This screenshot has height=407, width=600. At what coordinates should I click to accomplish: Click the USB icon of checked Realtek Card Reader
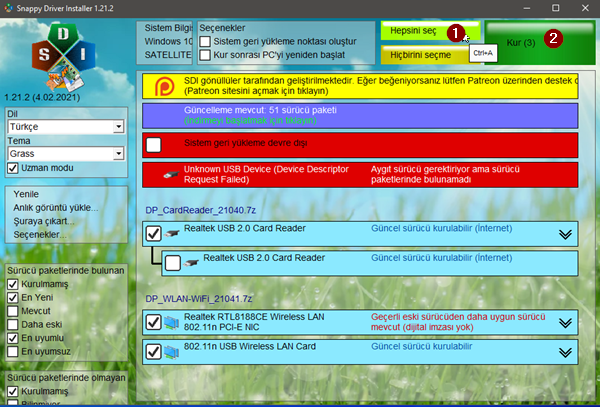[x=172, y=233]
